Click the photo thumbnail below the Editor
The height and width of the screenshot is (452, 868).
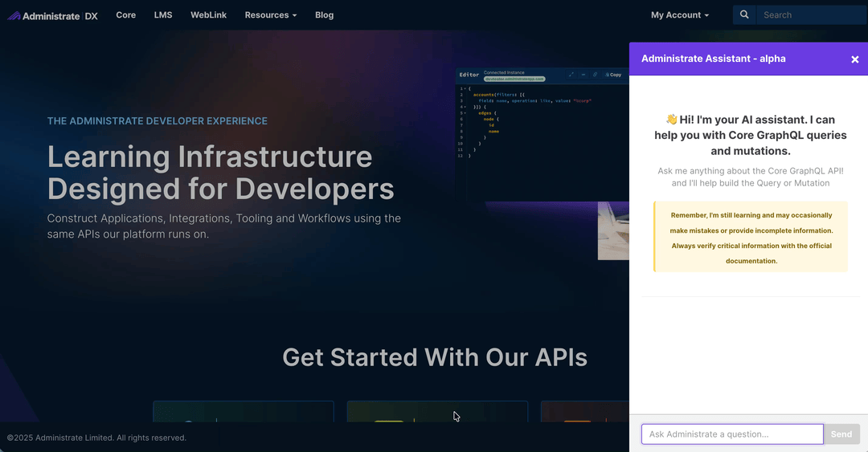(x=613, y=230)
